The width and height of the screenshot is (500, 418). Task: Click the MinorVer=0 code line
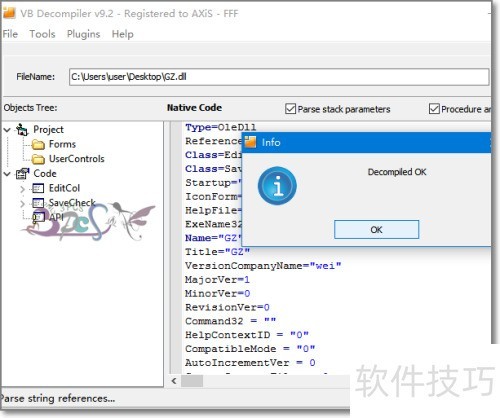point(217,293)
